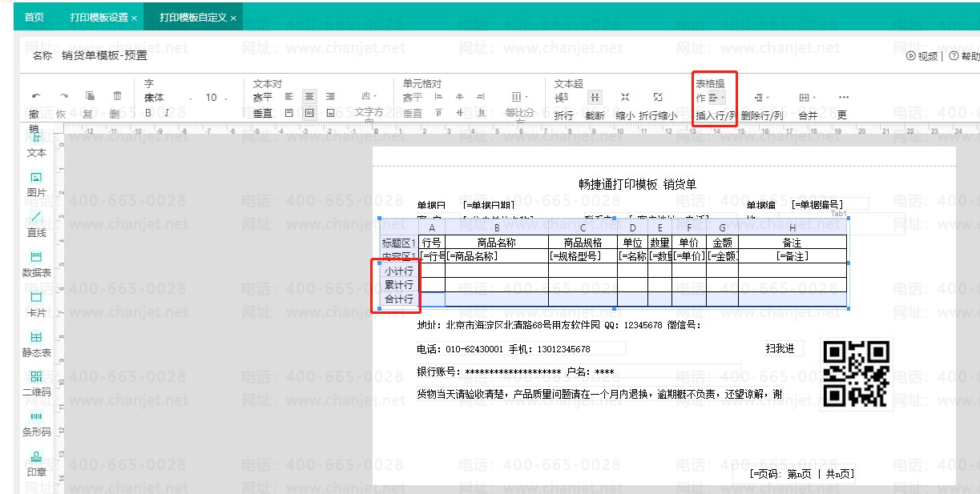Click the delete trash icon
The image size is (980, 494).
[117, 96]
